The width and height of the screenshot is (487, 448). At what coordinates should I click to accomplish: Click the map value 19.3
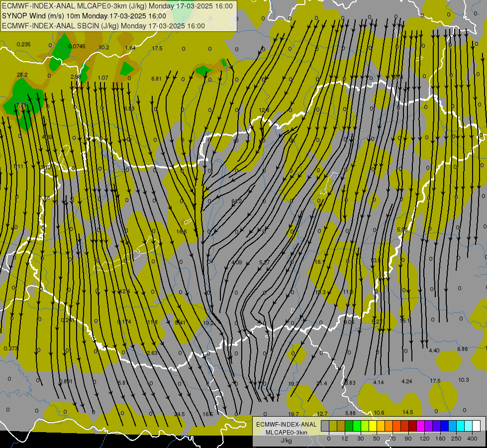click(x=293, y=384)
